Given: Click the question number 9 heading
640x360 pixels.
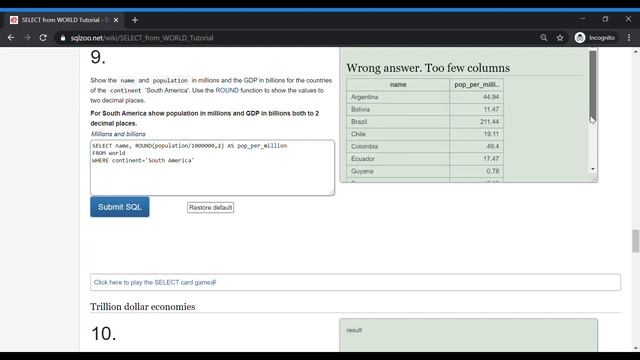Looking at the screenshot, I should tap(98, 57).
